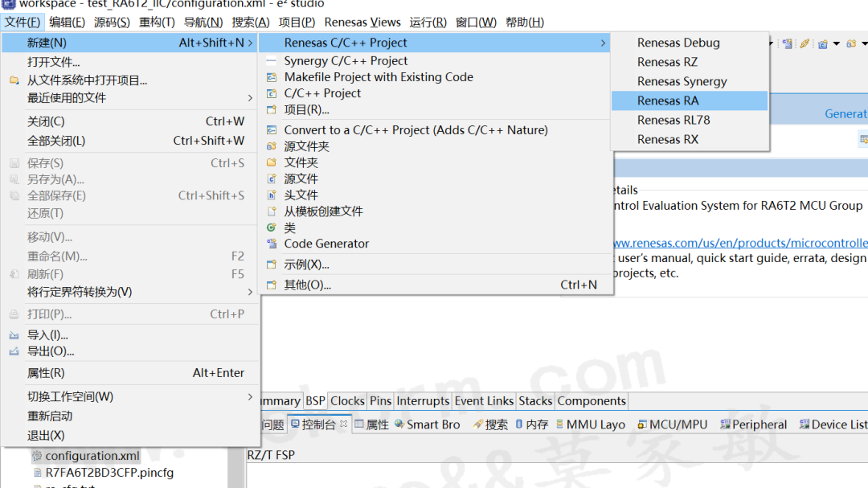The image size is (868, 488).
Task: Open the 帮助(H) menu
Action: coord(525,23)
